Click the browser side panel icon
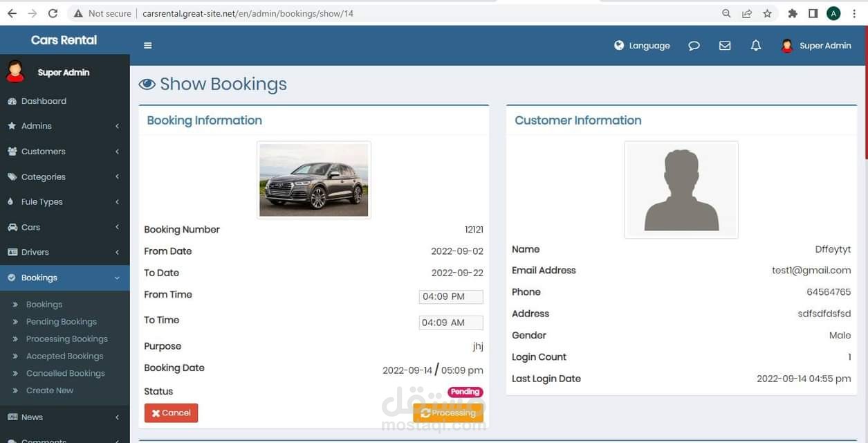This screenshot has height=443, width=868. click(813, 13)
